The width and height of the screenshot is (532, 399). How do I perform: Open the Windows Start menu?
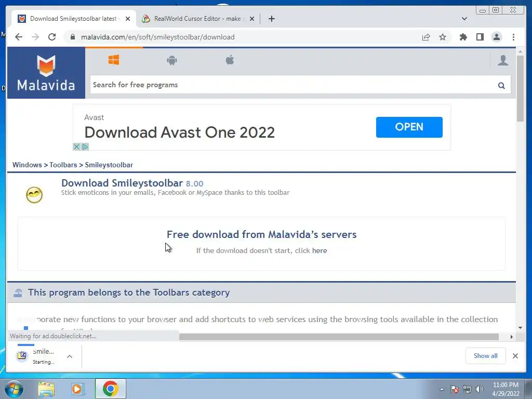click(x=13, y=389)
